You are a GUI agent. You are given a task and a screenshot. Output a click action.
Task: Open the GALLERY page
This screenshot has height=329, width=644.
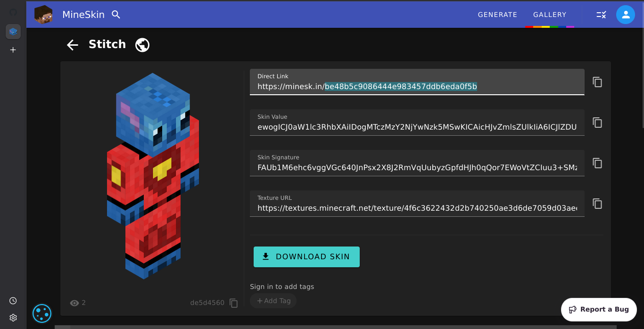(x=550, y=15)
